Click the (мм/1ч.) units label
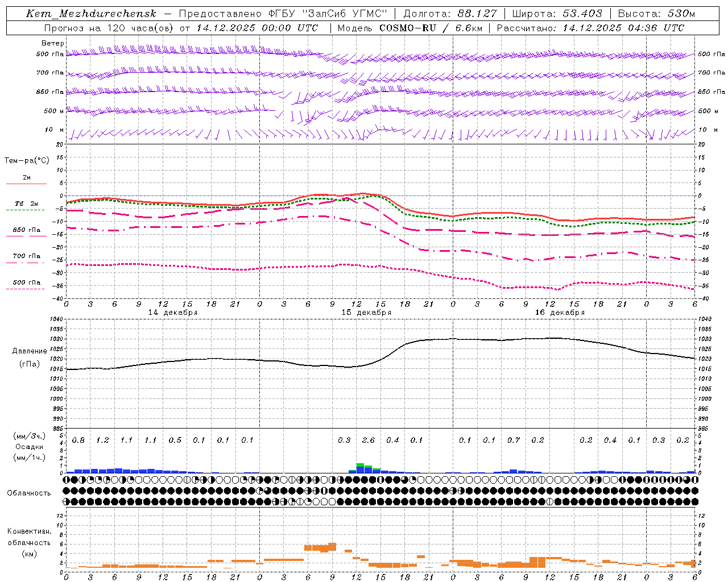Viewport: 728px width, 582px height. point(30,458)
